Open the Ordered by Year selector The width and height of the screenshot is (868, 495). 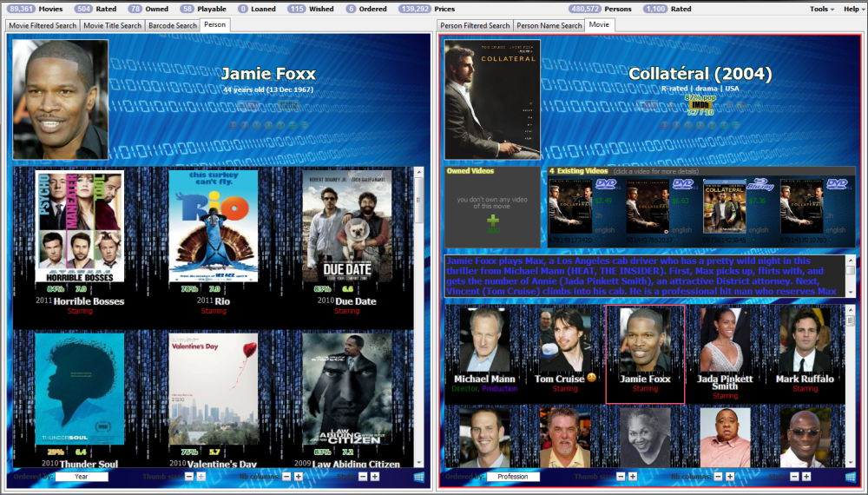click(82, 477)
